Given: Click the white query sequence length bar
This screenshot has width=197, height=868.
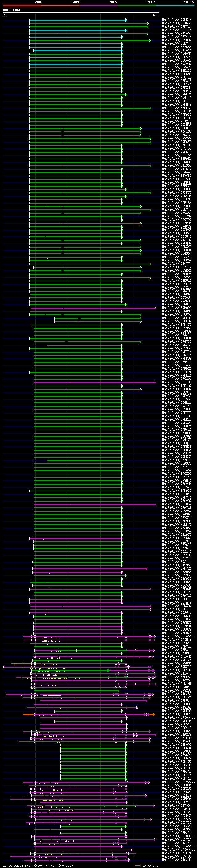Looking at the screenshot, I should (81, 12).
